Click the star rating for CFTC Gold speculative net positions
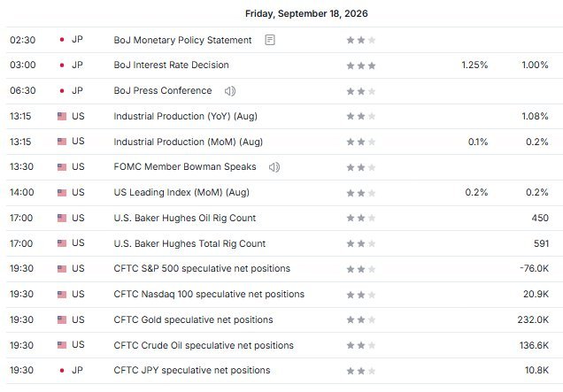The width and height of the screenshot is (563, 392). pos(361,319)
